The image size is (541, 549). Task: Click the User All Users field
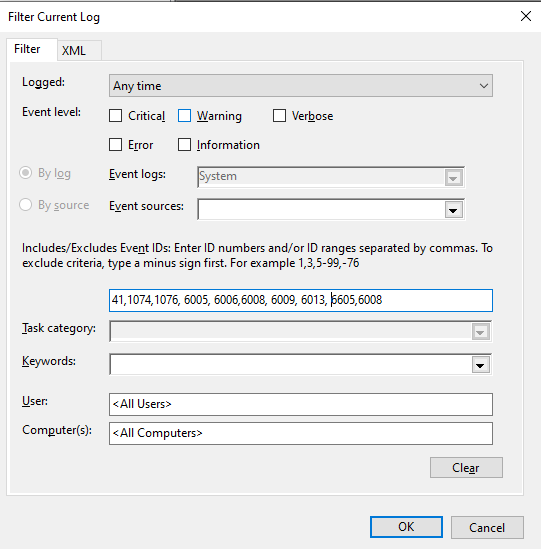pyautogui.click(x=301, y=404)
